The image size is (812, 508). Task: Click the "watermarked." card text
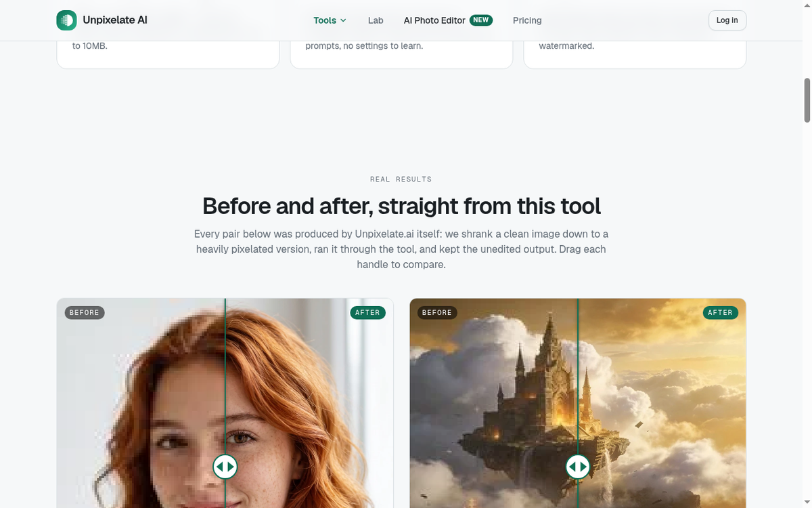[566, 46]
